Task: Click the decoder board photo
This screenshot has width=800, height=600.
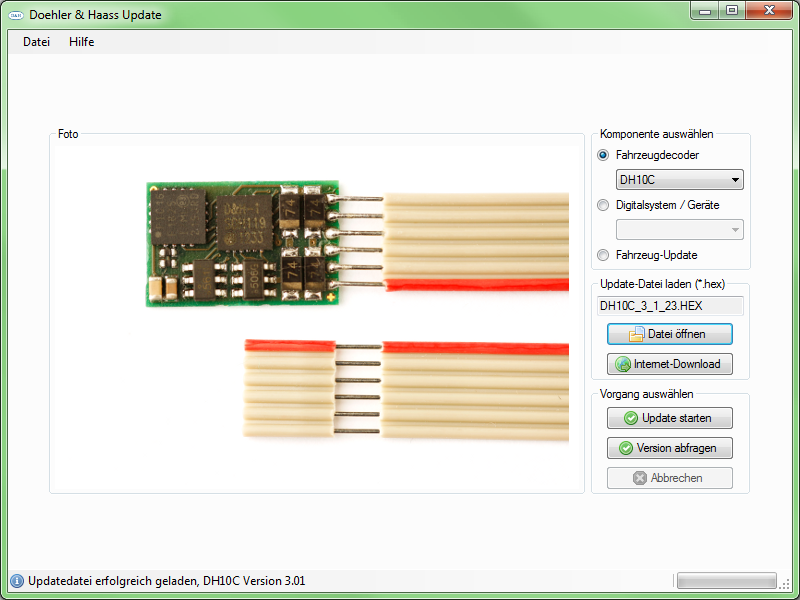Action: [242, 243]
